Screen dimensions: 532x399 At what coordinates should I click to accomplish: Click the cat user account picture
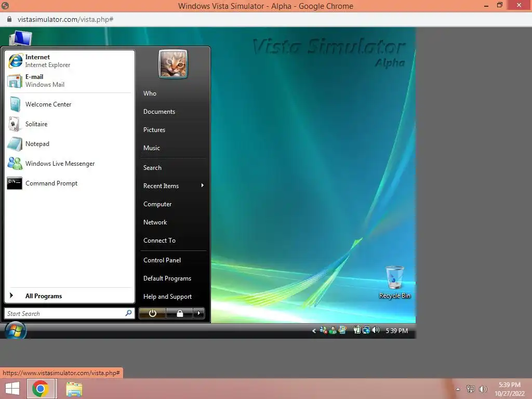click(173, 64)
